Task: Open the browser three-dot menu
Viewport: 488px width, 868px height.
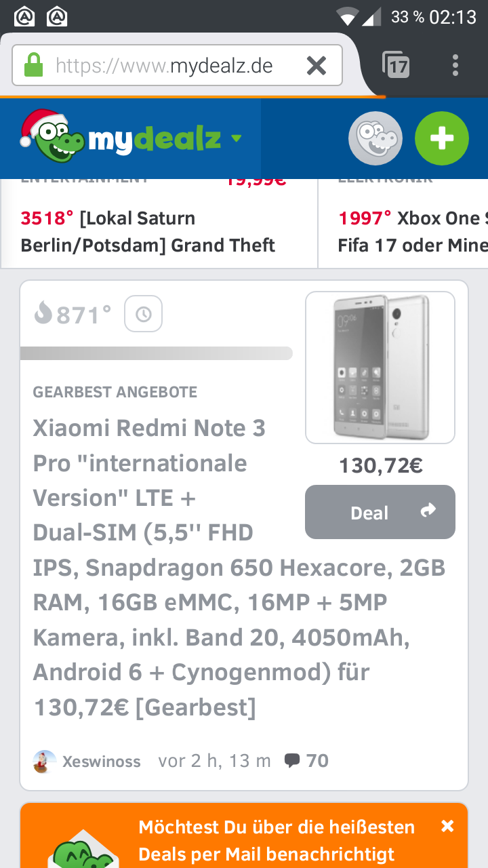Action: pos(455,66)
